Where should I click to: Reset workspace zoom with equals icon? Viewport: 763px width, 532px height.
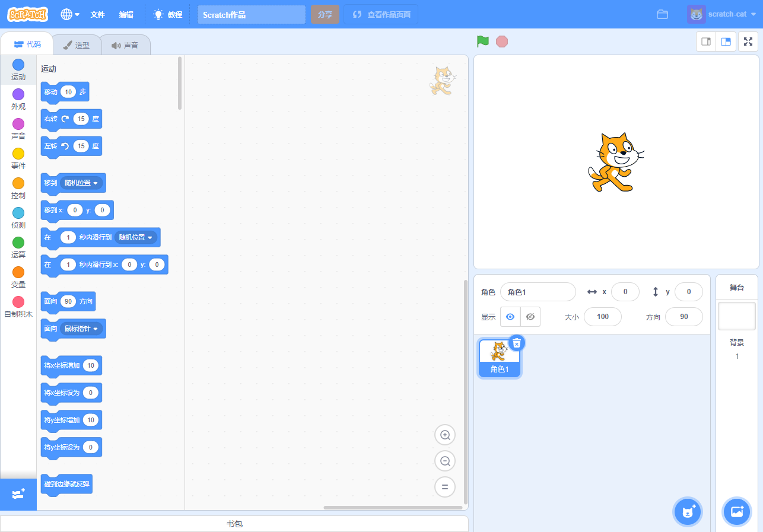(445, 487)
